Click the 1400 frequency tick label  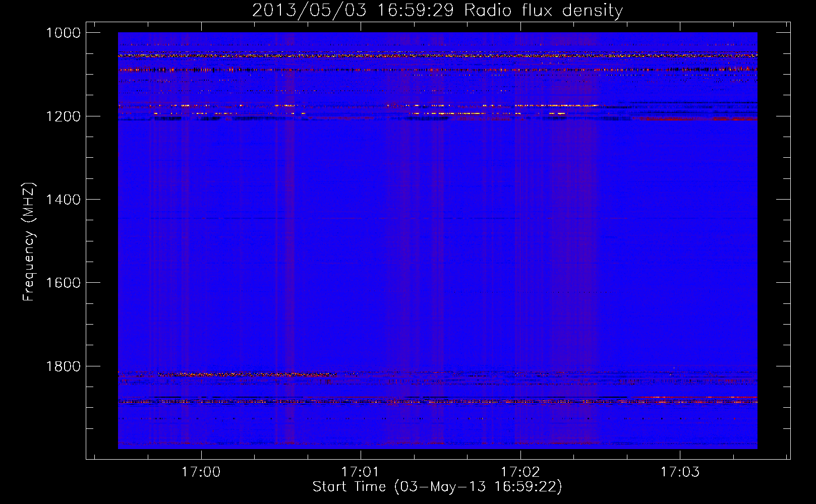63,200
